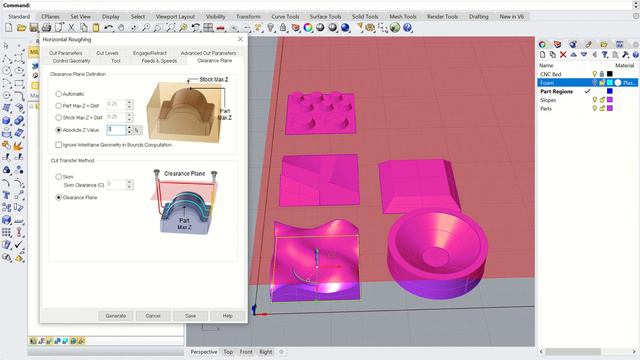Click the Cancel button in the dialog

coord(153,316)
